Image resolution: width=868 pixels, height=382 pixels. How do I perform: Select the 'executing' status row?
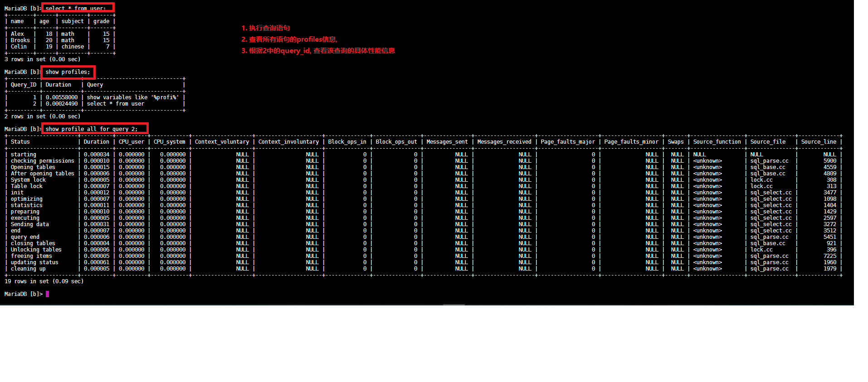coord(423,218)
